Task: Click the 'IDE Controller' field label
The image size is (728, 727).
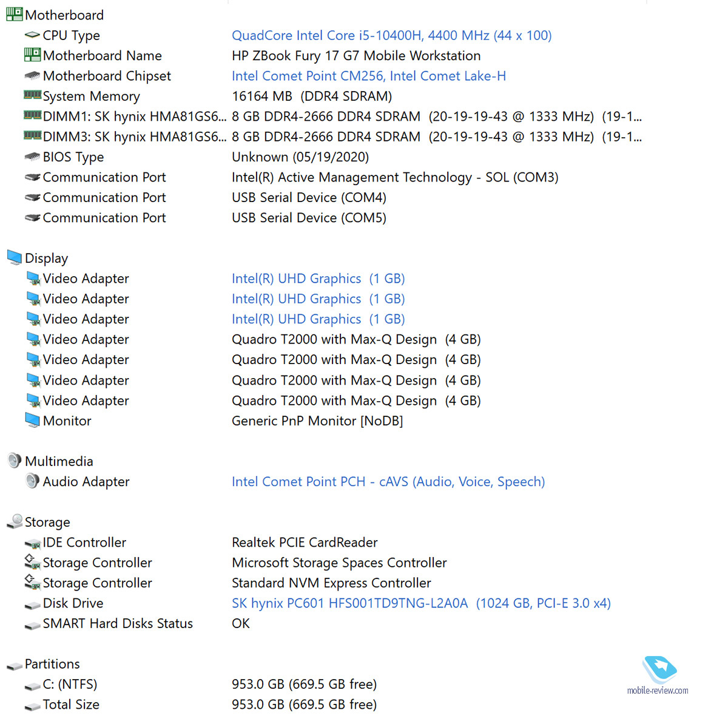Action: (x=84, y=543)
